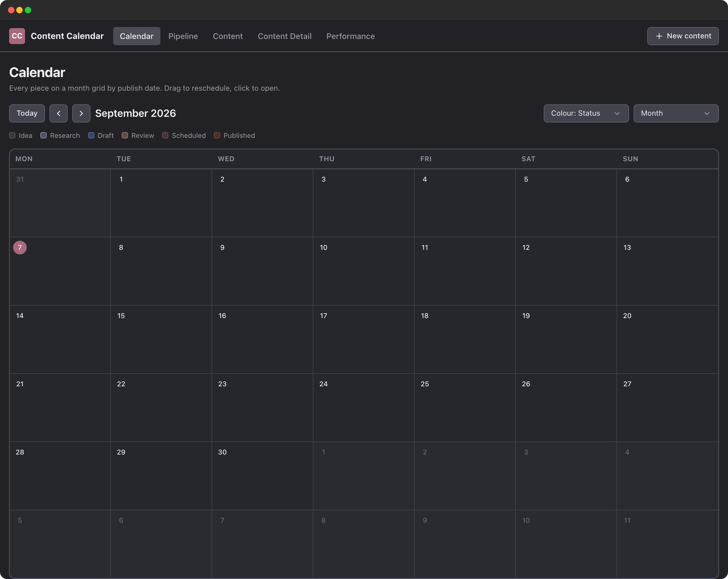This screenshot has height=579, width=728.
Task: Select the September 13 day cell
Action: click(667, 271)
